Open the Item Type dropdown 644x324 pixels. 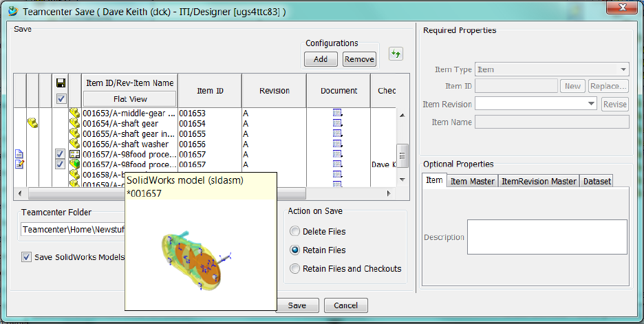[x=623, y=69]
